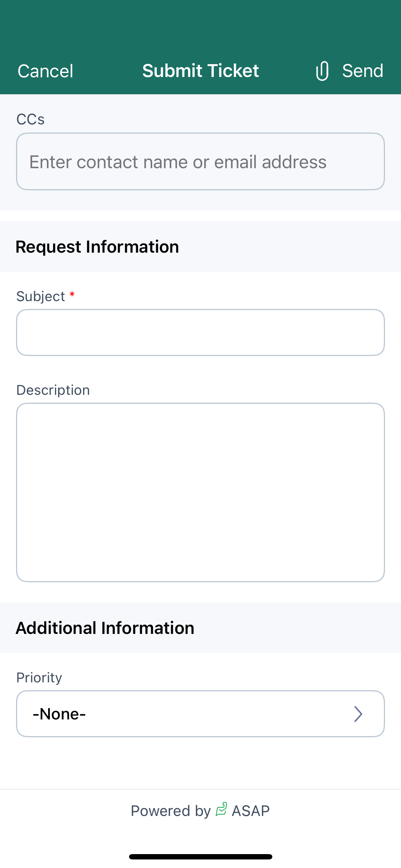This screenshot has height=868, width=401.
Task: Tap the Subject field label
Action: (x=41, y=296)
